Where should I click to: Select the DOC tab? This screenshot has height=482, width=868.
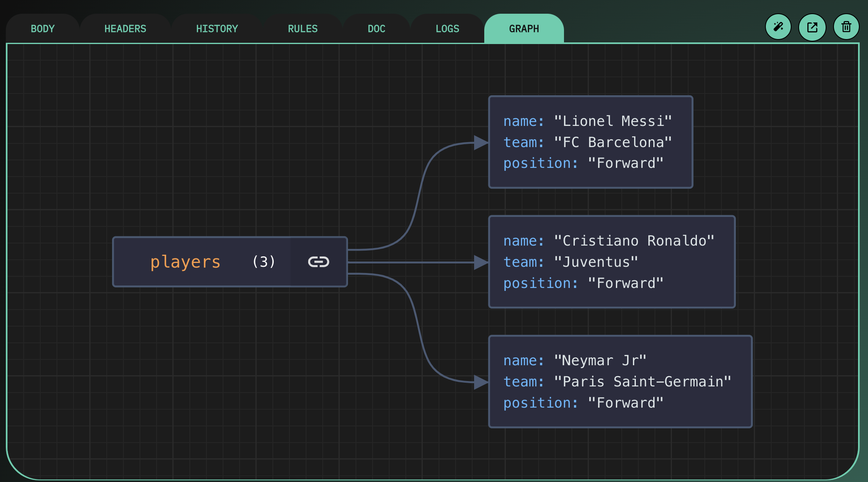click(377, 29)
